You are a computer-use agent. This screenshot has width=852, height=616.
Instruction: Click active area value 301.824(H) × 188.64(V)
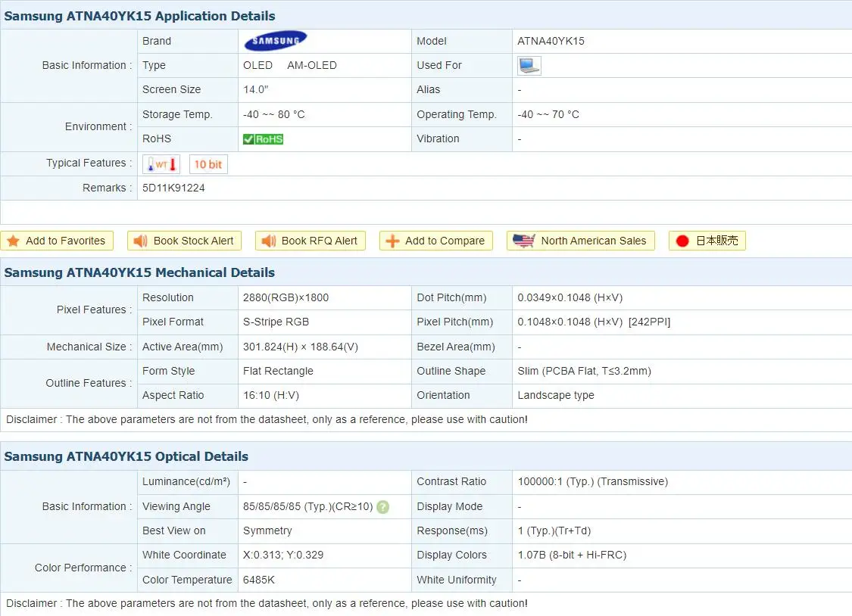click(301, 347)
